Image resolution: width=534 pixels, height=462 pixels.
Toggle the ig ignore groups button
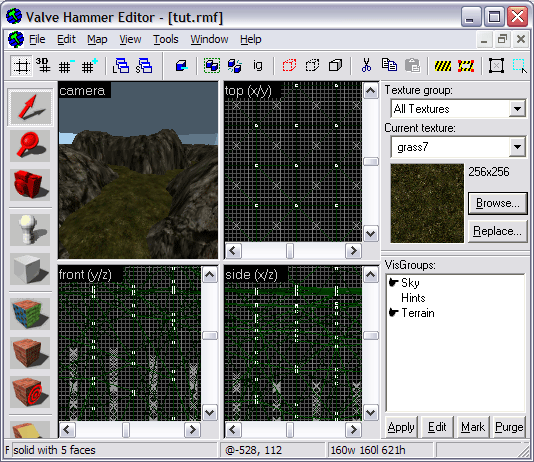258,65
